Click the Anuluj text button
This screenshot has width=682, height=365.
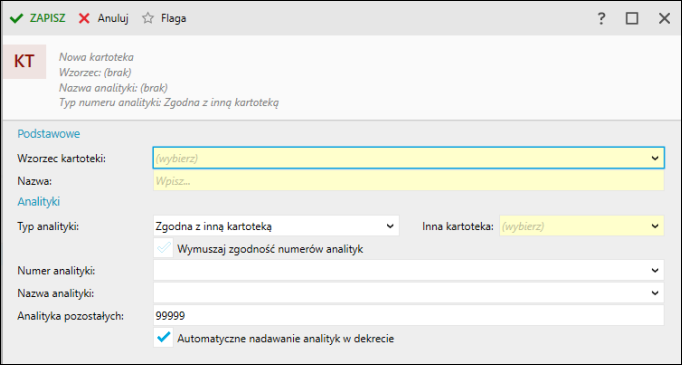[x=113, y=18]
